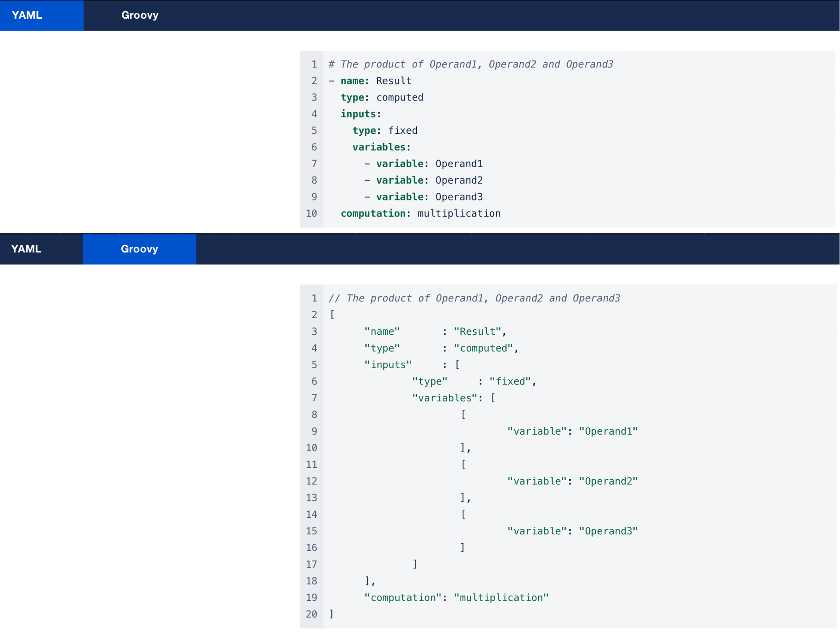Viewport: 840px width, 633px height.
Task: Click the quoted "computed" value in Groovy code
Action: pos(483,348)
